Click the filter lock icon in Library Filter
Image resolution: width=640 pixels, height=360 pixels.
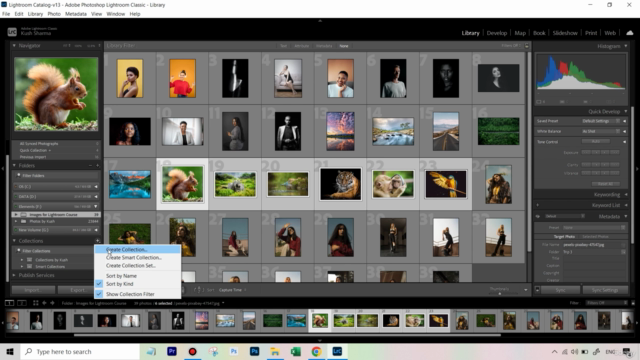pos(527,46)
